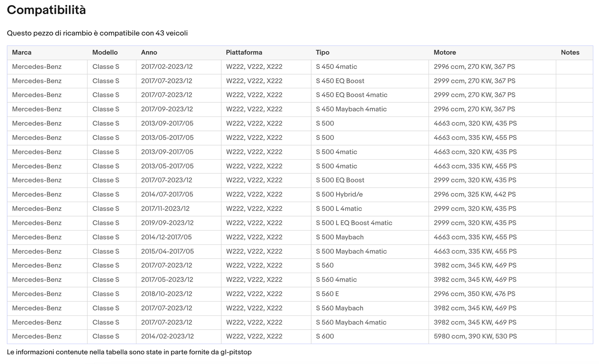Viewport: 599px width, 364px height.
Task: Click the Compatibilità heading
Action: pyautogui.click(x=46, y=10)
